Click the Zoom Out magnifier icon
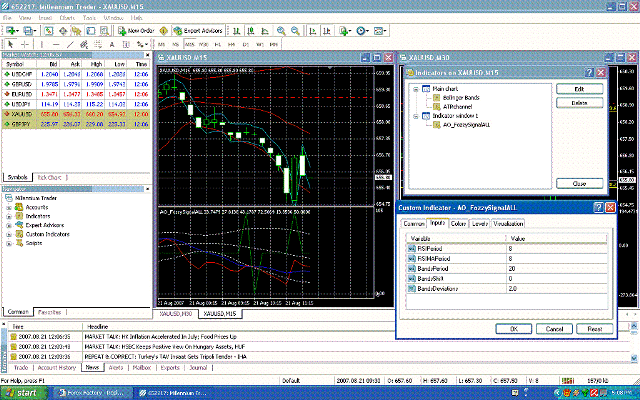The image size is (640, 400). click(295, 31)
